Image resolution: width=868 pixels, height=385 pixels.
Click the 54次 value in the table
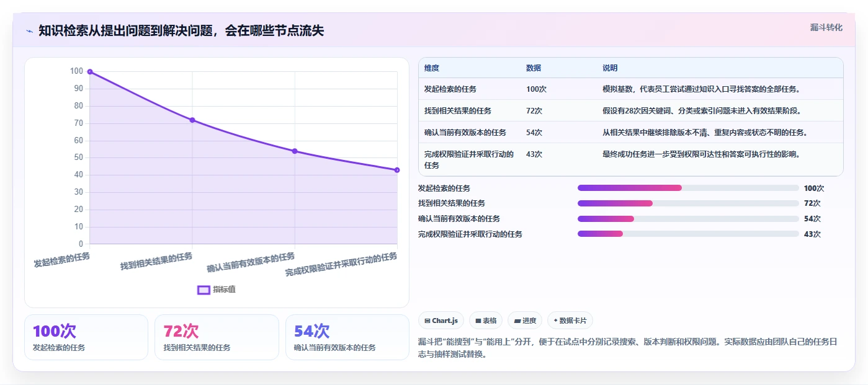[x=534, y=133]
